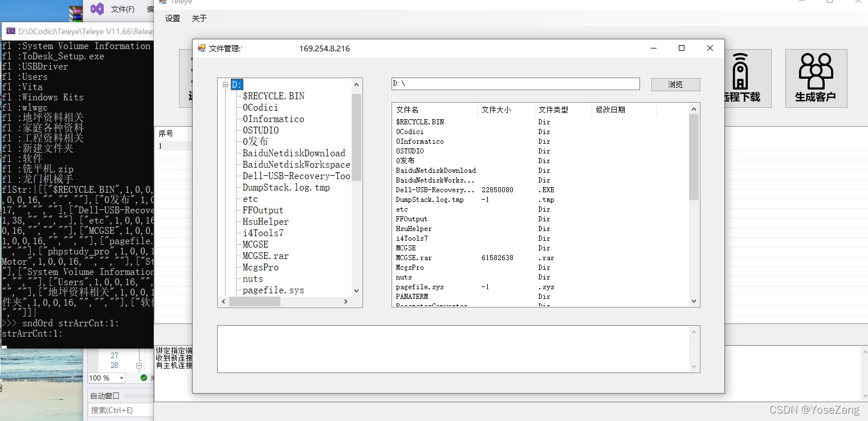This screenshot has height=421, width=868.
Task: Collapse code region at line 28
Action: 138,365
